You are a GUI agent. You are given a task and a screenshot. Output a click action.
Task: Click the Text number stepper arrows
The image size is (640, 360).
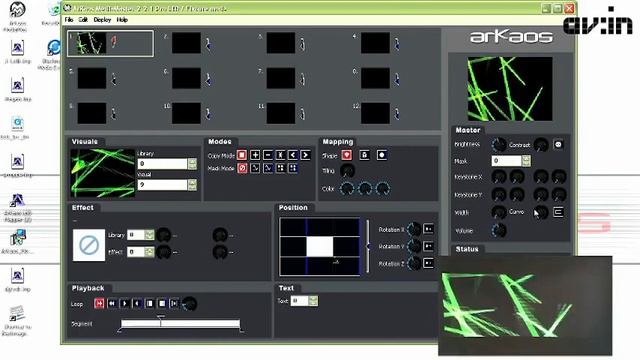point(313,301)
